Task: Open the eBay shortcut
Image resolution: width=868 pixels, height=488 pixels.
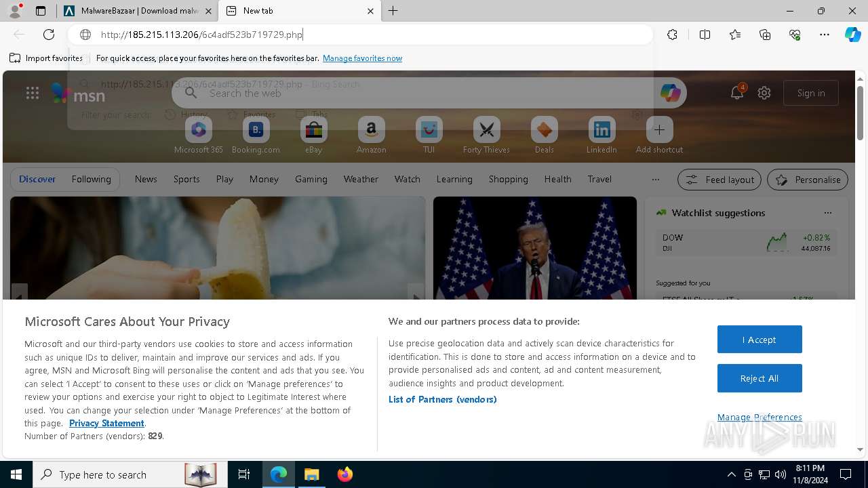Action: tap(313, 136)
